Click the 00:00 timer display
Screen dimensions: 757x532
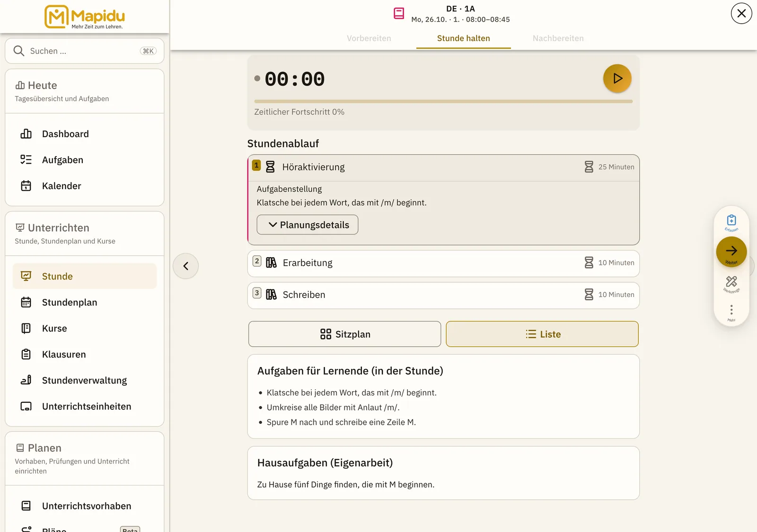coord(294,79)
